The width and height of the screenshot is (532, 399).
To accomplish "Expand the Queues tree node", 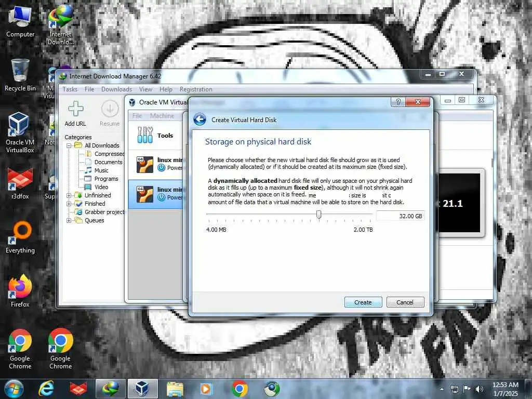I will pos(69,220).
